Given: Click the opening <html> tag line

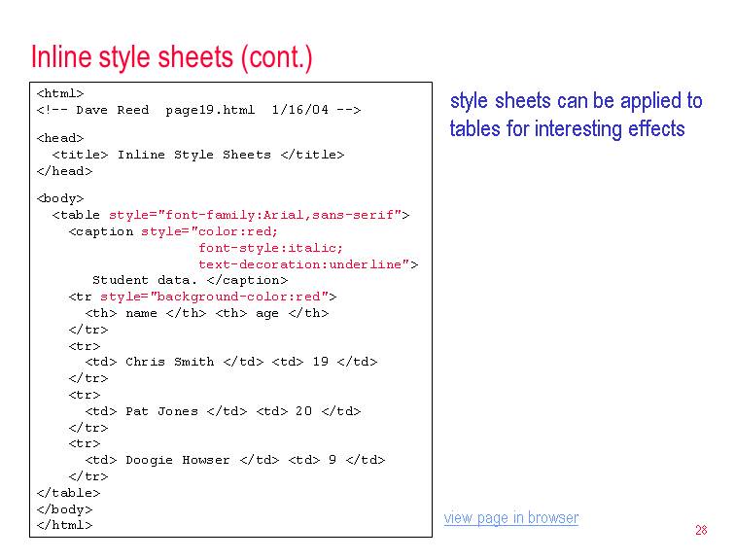Looking at the screenshot, I should coord(60,93).
